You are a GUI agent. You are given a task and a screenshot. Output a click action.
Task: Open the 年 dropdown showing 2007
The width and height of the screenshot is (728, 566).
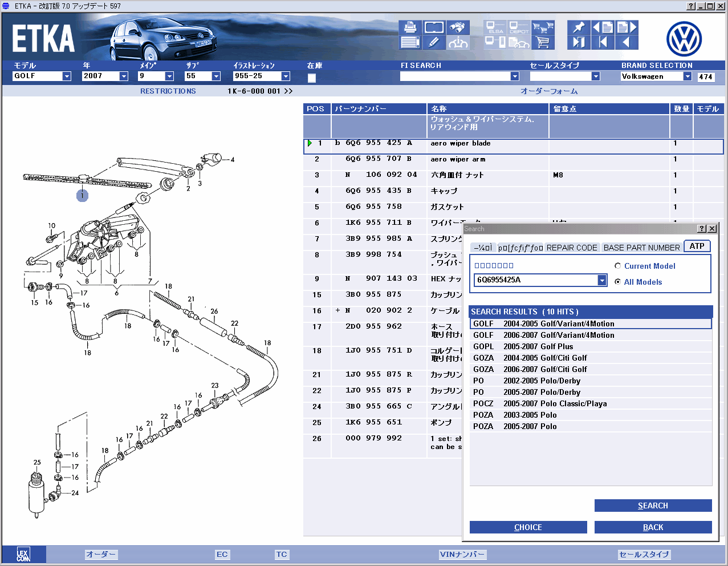coord(124,76)
